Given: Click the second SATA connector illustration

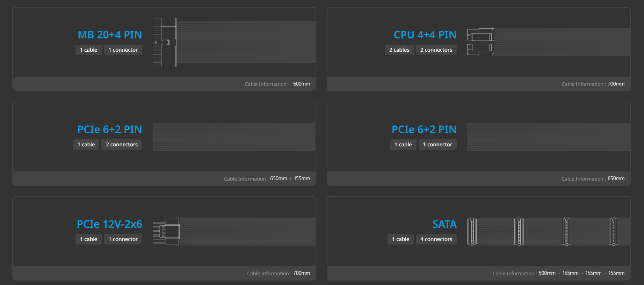Looking at the screenshot, I should [x=519, y=232].
